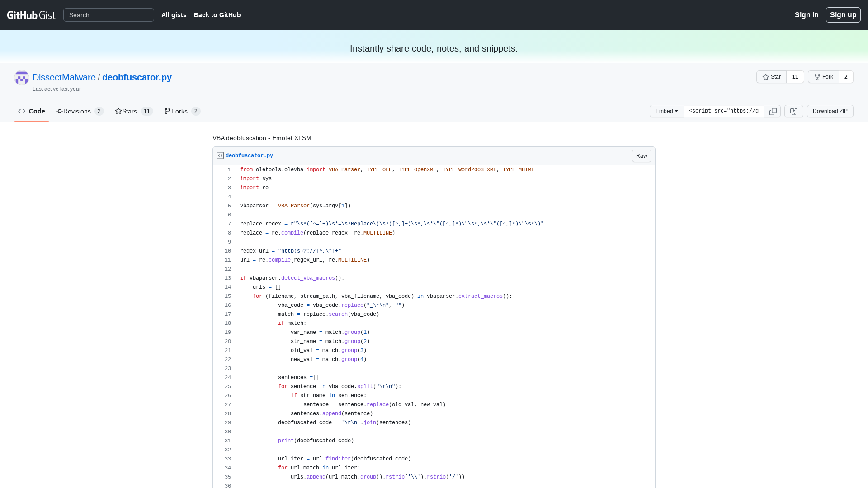Select line number 15
The image size is (868, 488).
(x=224, y=296)
